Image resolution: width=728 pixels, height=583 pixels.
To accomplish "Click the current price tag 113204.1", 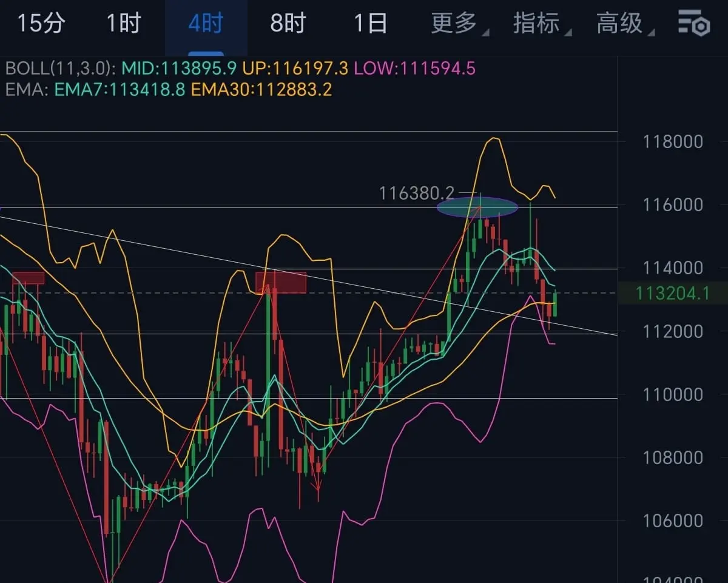I will [x=672, y=294].
